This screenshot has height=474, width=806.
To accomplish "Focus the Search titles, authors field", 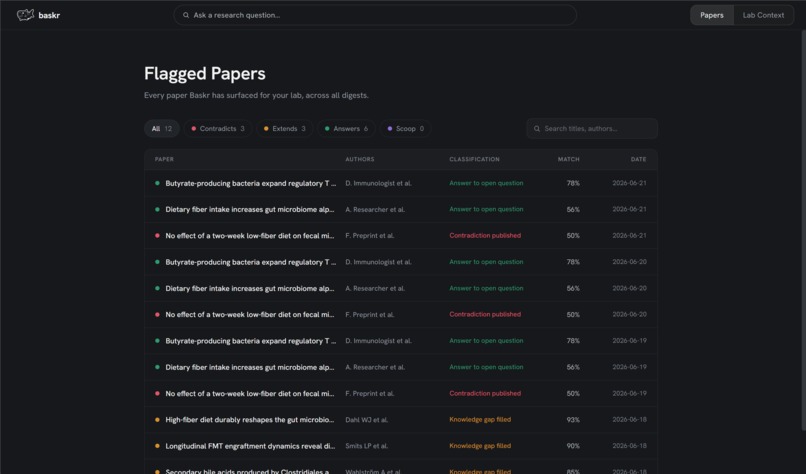I will coord(592,129).
